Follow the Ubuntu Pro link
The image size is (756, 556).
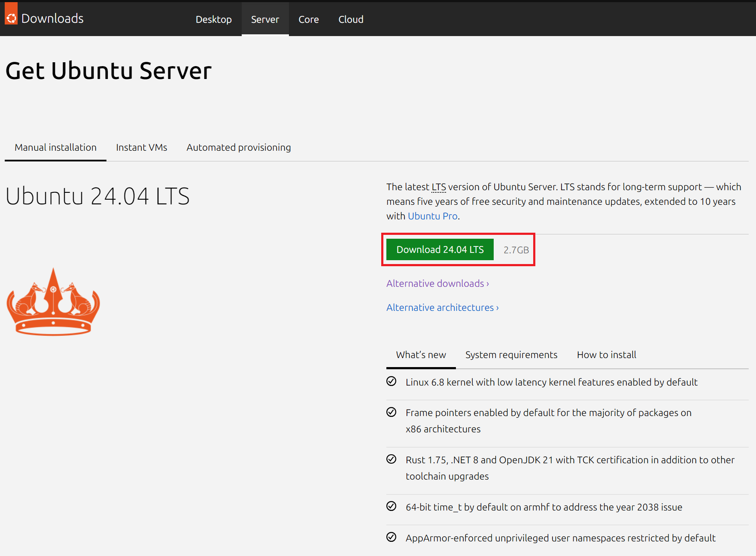coord(433,216)
